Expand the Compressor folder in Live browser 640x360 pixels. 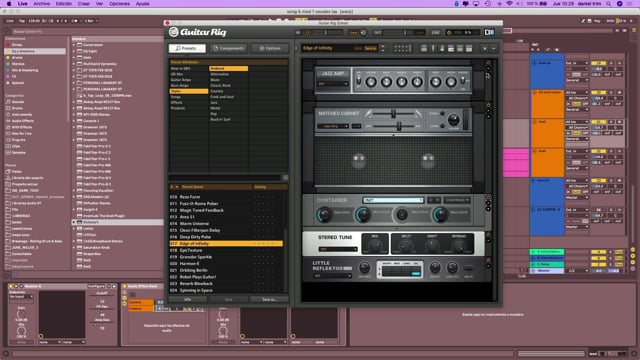click(74, 45)
